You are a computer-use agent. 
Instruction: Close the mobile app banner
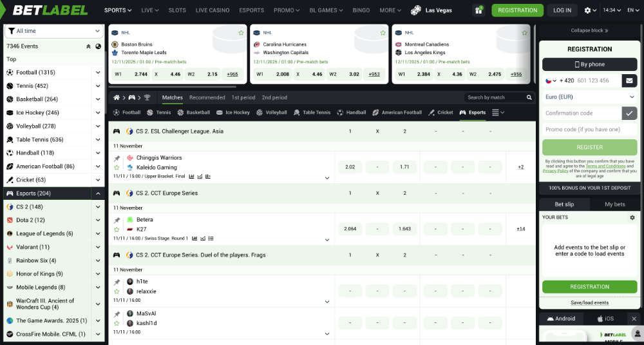634,319
